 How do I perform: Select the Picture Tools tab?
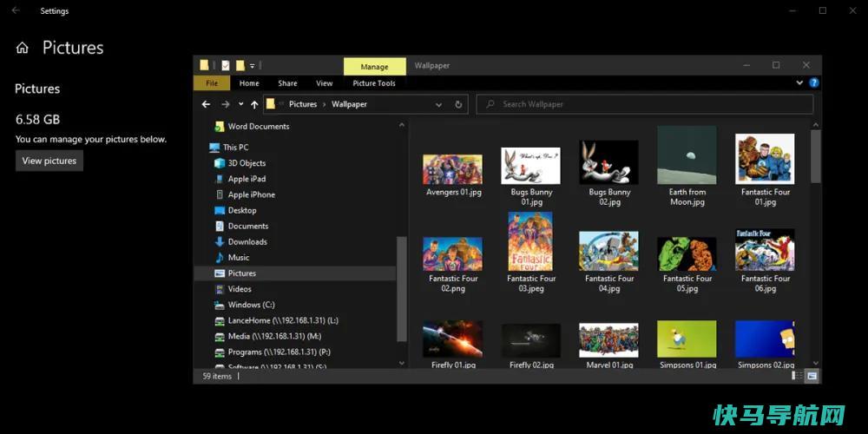tap(374, 83)
